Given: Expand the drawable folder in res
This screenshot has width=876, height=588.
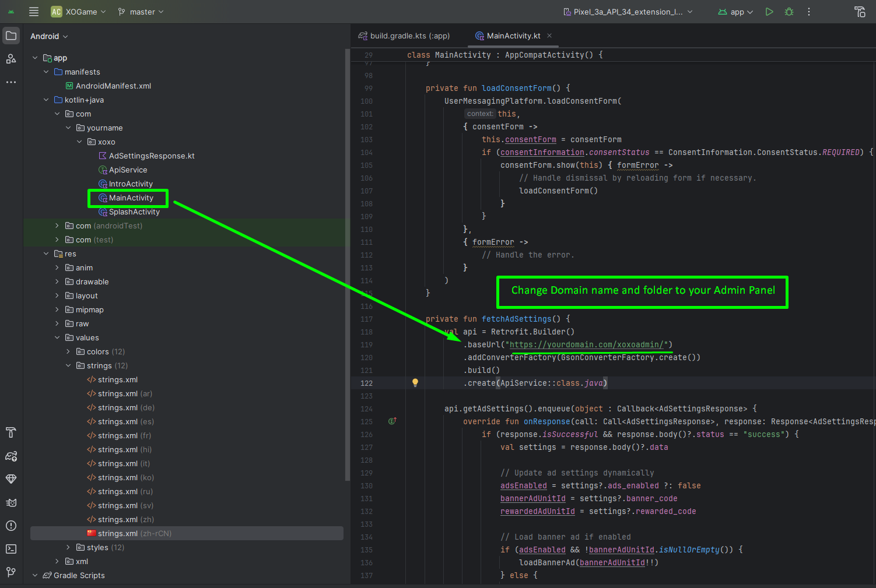Looking at the screenshot, I should click(57, 282).
